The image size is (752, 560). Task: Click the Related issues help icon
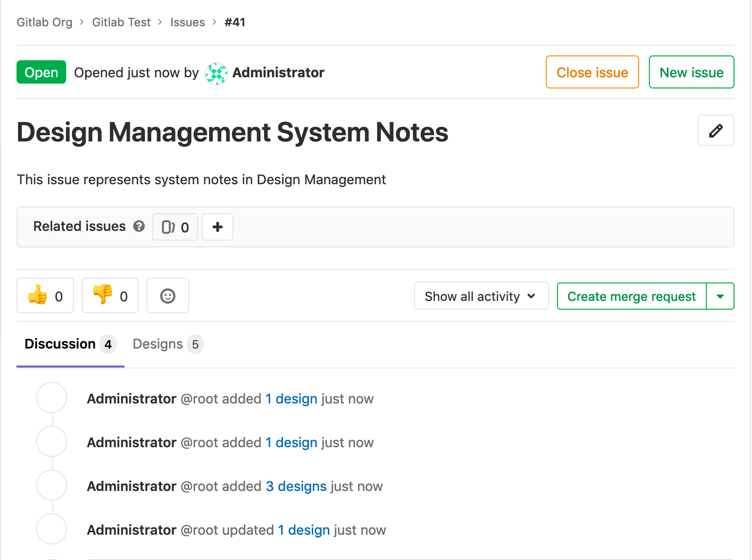[139, 227]
